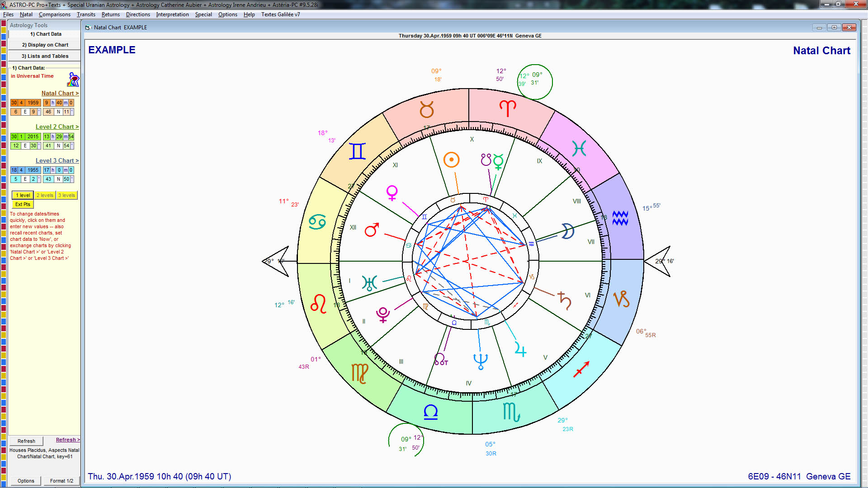Select the cyan Jupiter symbol
This screenshot has height=488, width=868.
click(521, 349)
